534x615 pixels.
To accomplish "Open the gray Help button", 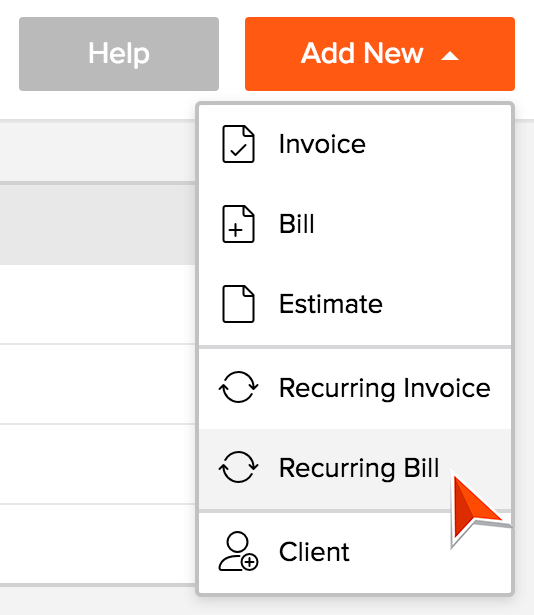I will (119, 54).
